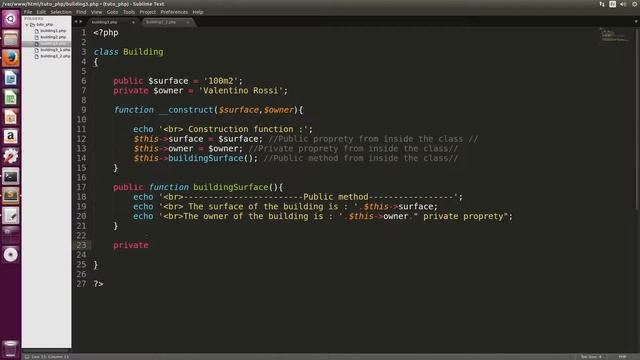Open the Edit menu
Screen dimensions: 640x360
coord(41,12)
